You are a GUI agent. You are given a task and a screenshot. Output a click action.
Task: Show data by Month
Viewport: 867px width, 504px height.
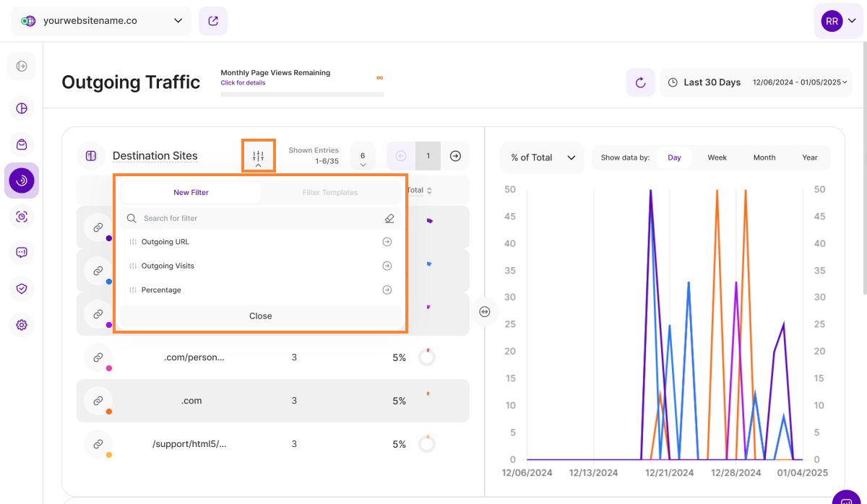pos(764,157)
